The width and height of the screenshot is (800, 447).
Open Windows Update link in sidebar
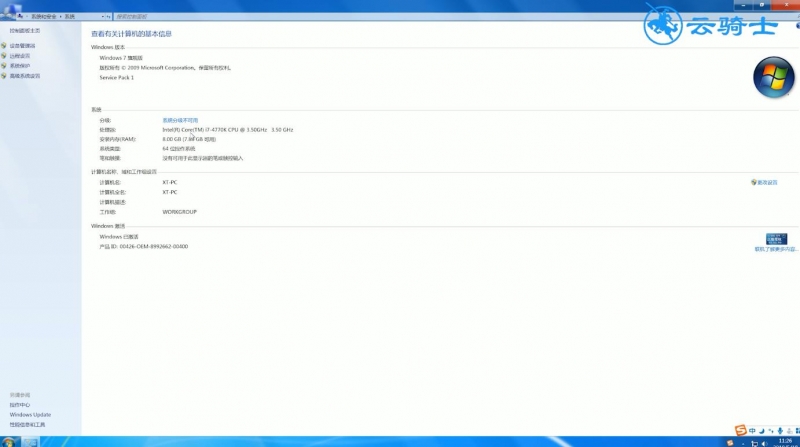(30, 415)
